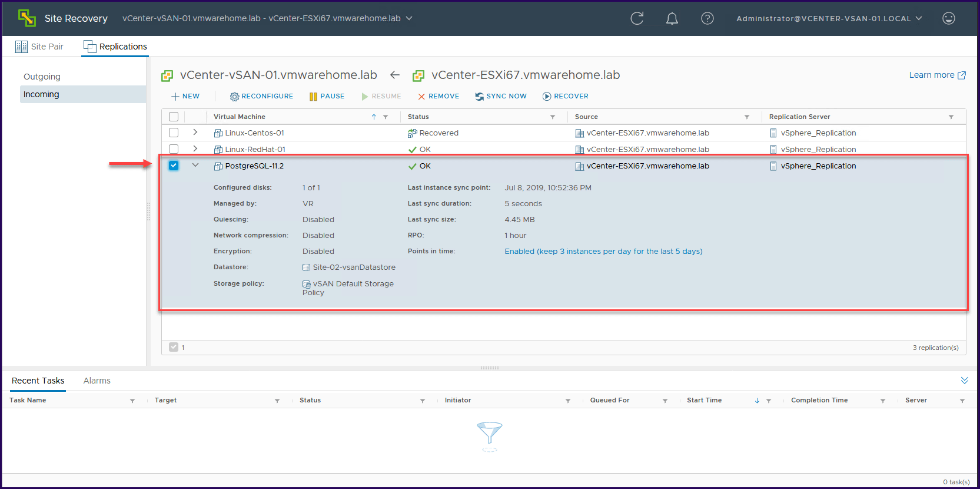Viewport: 980px width, 489px height.
Task: Open notifications via the bell icon
Action: 672,18
